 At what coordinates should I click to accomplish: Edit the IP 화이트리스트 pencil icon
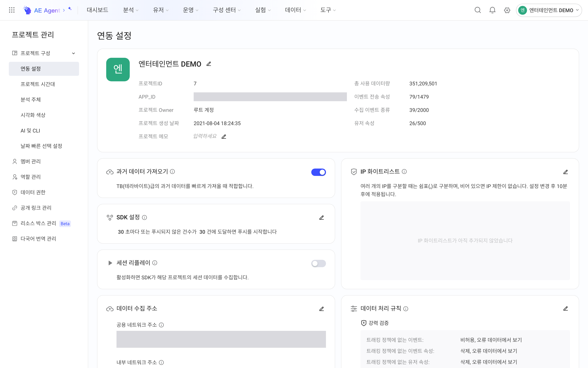coord(565,172)
